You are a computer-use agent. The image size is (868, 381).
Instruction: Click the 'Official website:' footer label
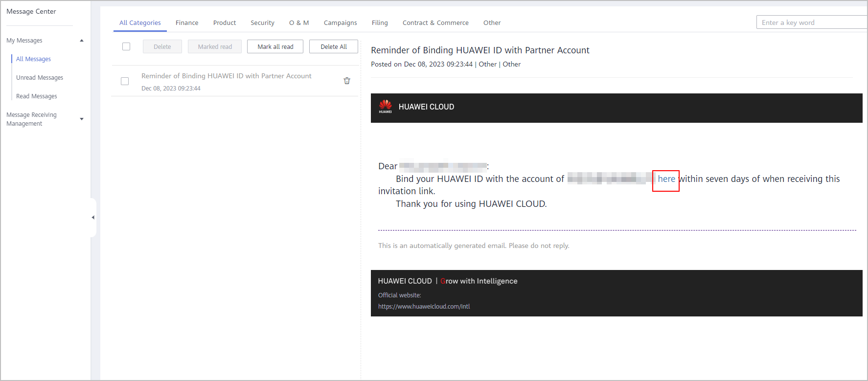point(399,295)
